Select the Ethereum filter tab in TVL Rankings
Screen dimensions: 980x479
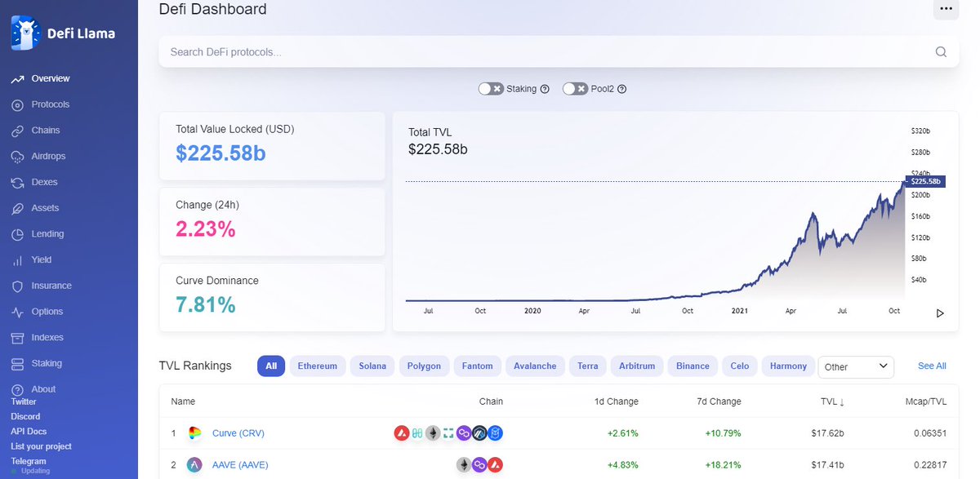[x=317, y=366]
